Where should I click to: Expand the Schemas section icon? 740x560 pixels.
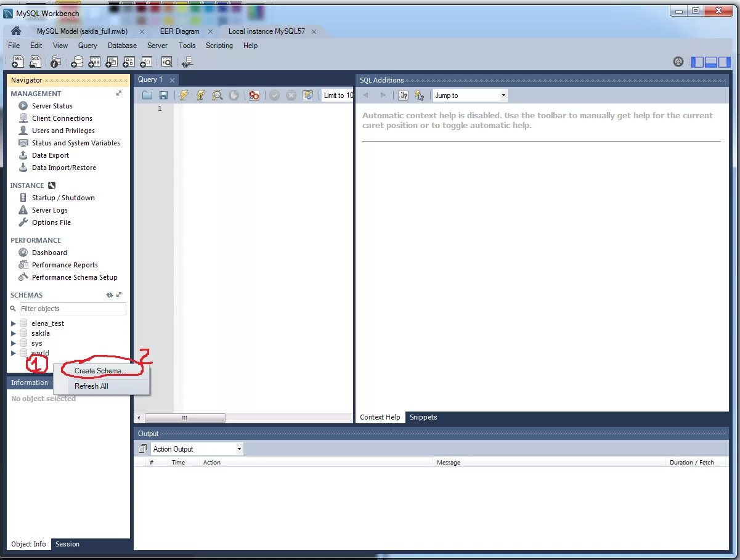(x=119, y=295)
